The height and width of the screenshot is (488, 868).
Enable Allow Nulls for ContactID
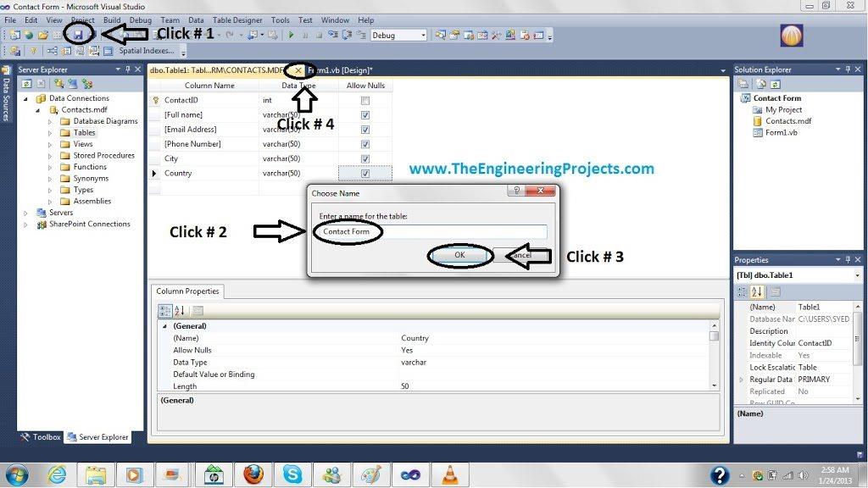tap(365, 99)
